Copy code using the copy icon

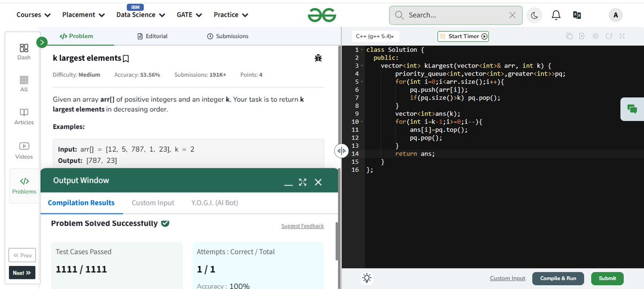click(569, 36)
